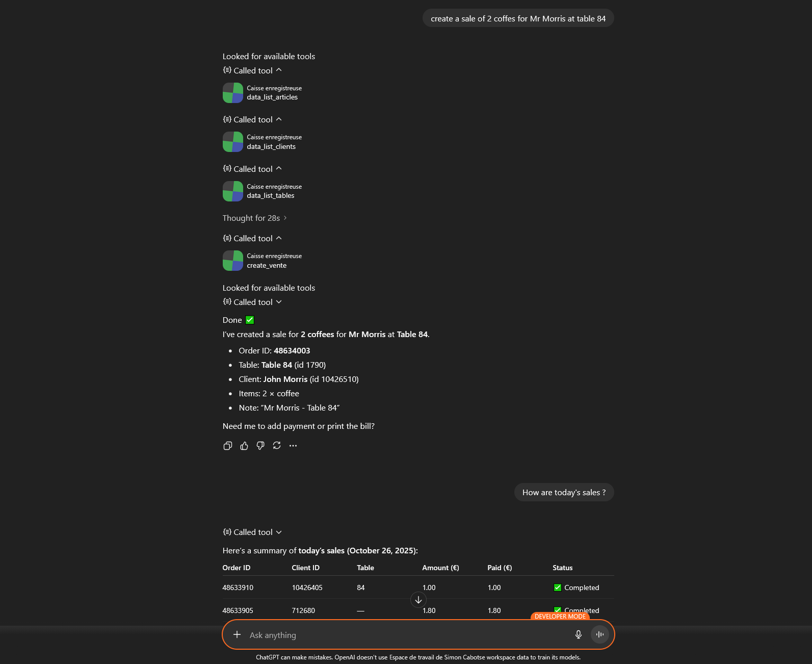Click the plus attachment icon
This screenshot has width=812, height=664.
[237, 634]
